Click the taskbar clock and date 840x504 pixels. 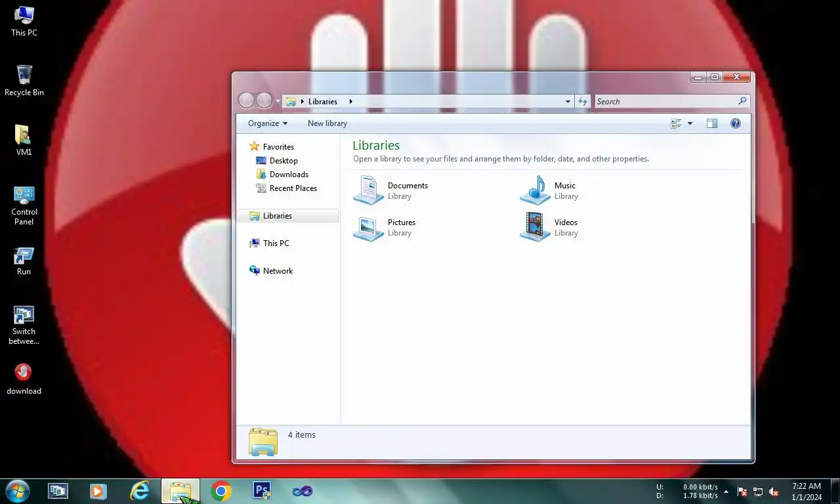[807, 492]
